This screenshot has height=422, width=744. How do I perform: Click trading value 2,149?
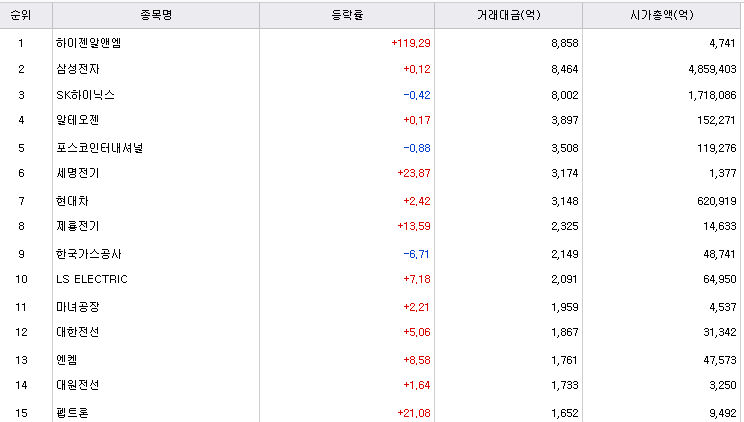click(565, 254)
